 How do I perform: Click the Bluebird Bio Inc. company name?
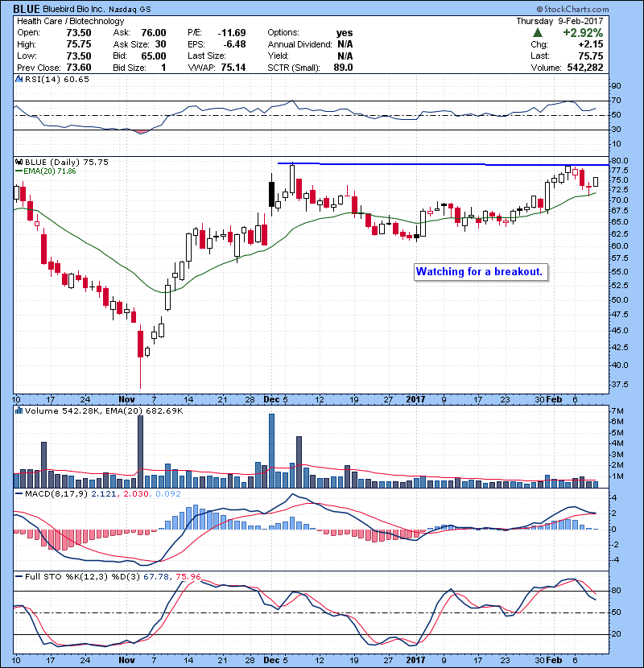[x=74, y=9]
